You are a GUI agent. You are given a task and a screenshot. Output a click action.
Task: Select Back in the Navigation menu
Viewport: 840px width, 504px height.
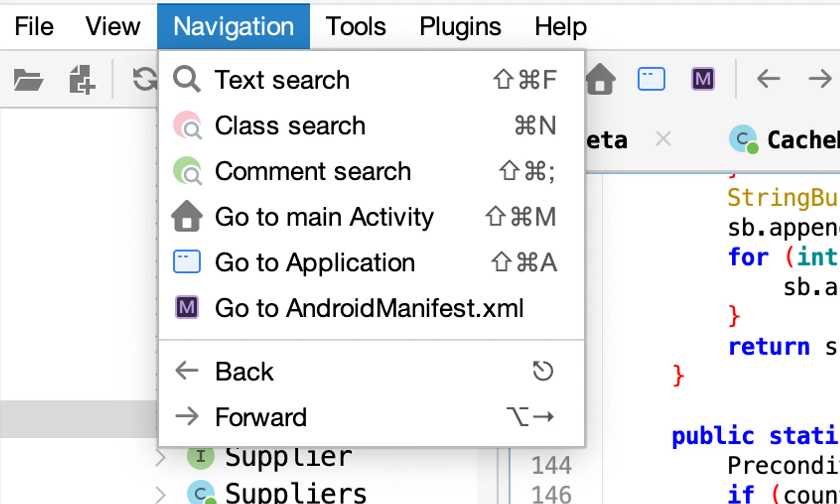tap(244, 372)
